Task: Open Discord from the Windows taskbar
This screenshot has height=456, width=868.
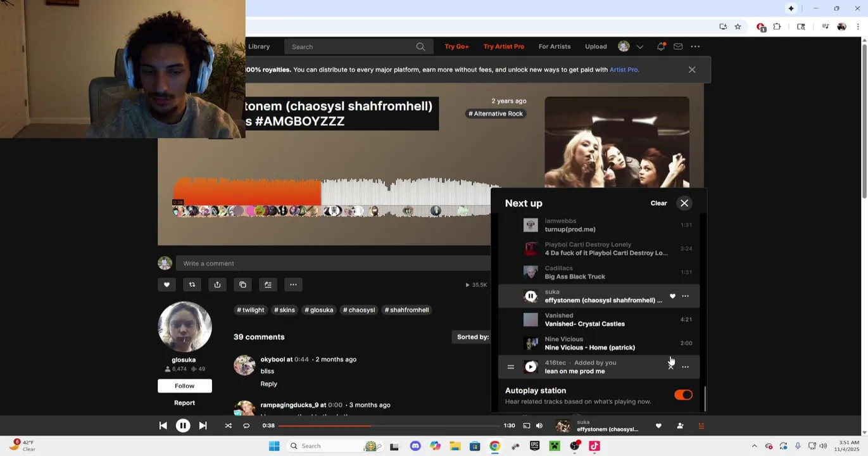Action: (415, 446)
